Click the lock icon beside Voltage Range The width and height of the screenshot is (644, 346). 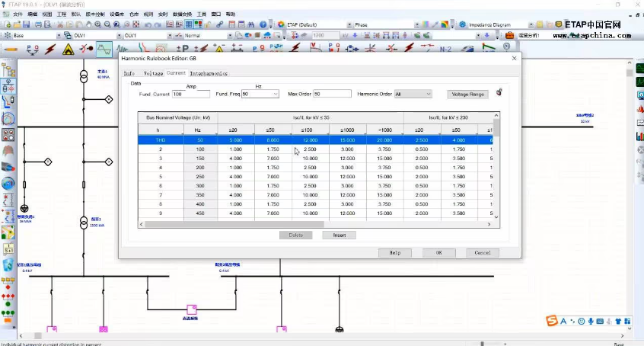point(499,93)
